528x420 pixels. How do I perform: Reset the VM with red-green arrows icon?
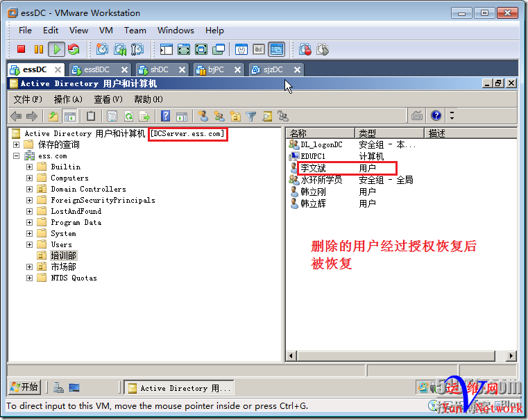(x=74, y=49)
